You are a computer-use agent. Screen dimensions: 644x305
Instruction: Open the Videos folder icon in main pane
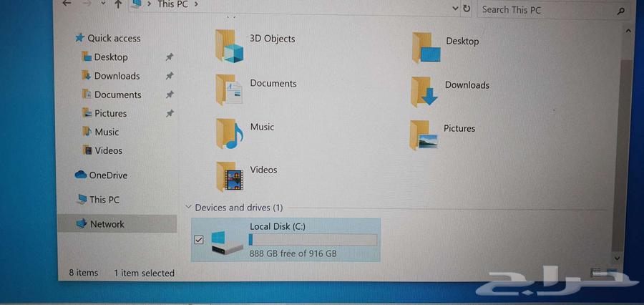pyautogui.click(x=230, y=177)
